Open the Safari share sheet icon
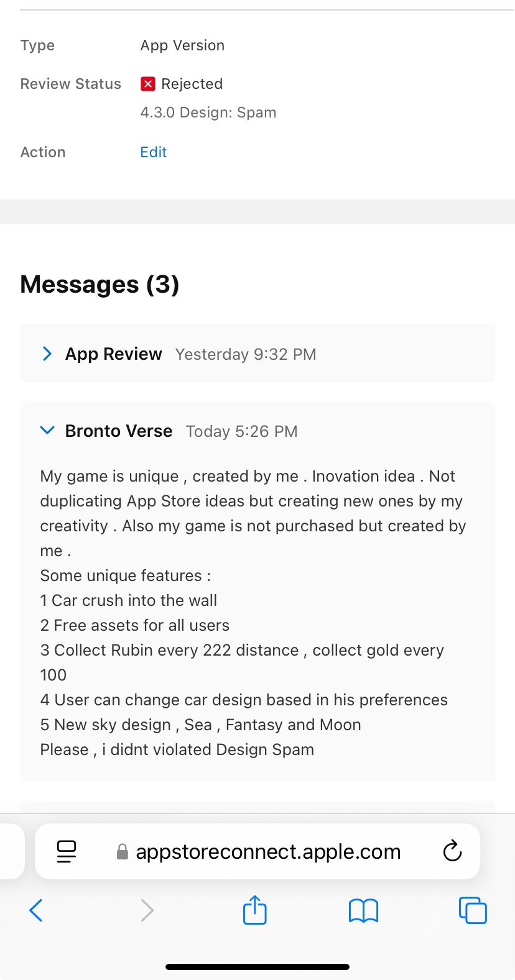This screenshot has height=980, width=515. click(254, 909)
